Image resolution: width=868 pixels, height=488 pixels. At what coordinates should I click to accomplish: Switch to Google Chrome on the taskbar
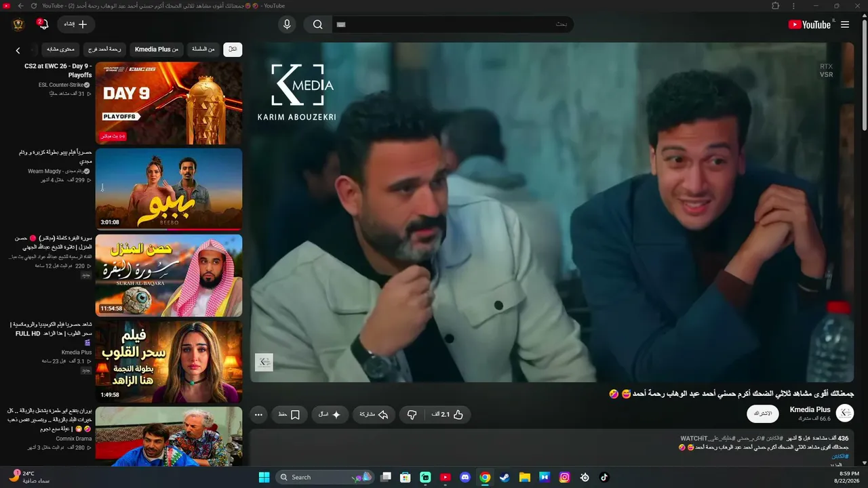485,477
